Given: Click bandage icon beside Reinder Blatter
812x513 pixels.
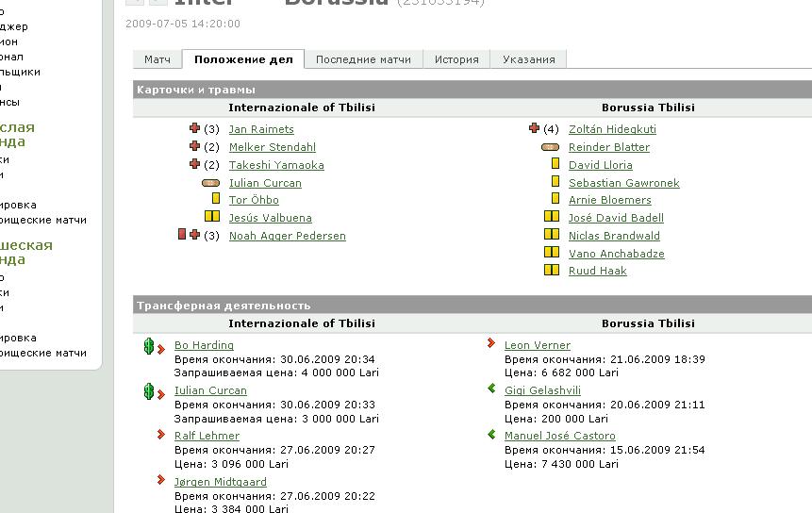Looking at the screenshot, I should tap(551, 147).
